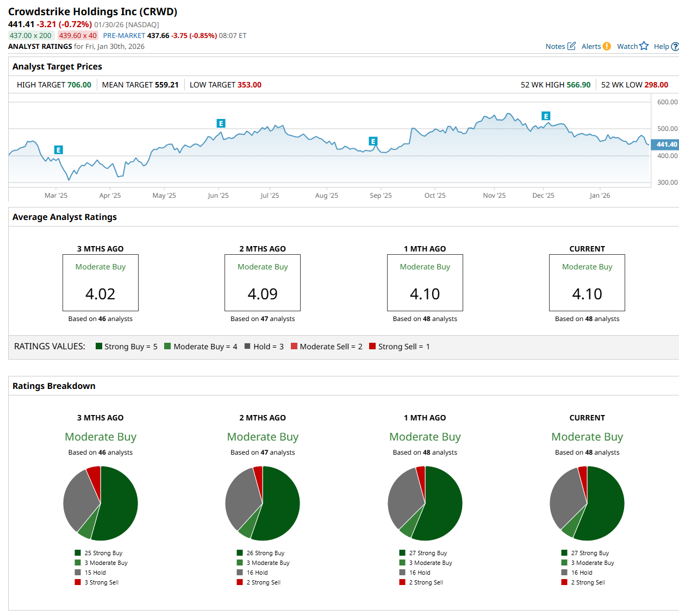Screen dimensions: 679x616
Task: Click the 2 Mths Ago pie chart
Action: [263, 503]
